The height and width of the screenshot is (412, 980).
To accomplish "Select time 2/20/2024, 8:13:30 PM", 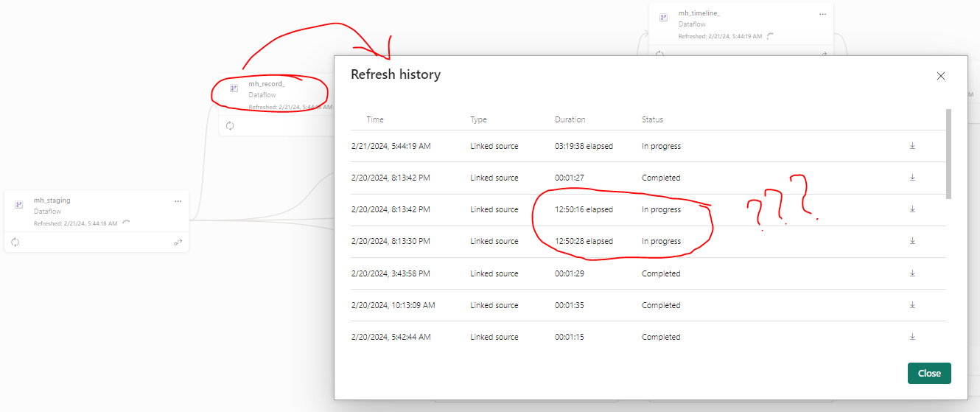I will coord(391,241).
